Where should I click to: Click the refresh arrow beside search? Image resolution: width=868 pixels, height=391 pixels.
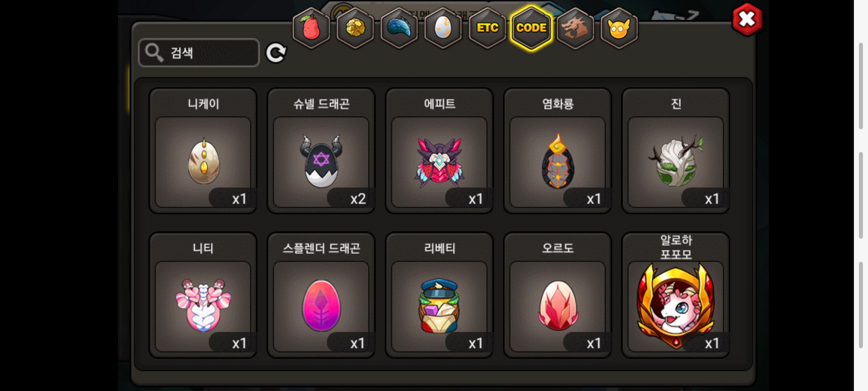coord(276,53)
